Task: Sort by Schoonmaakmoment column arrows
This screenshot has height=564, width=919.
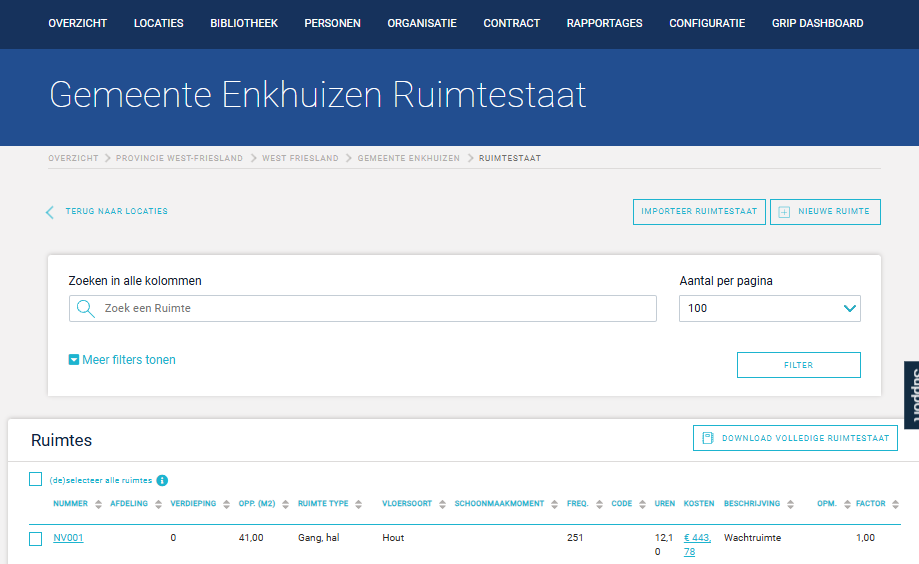Action: click(x=554, y=504)
